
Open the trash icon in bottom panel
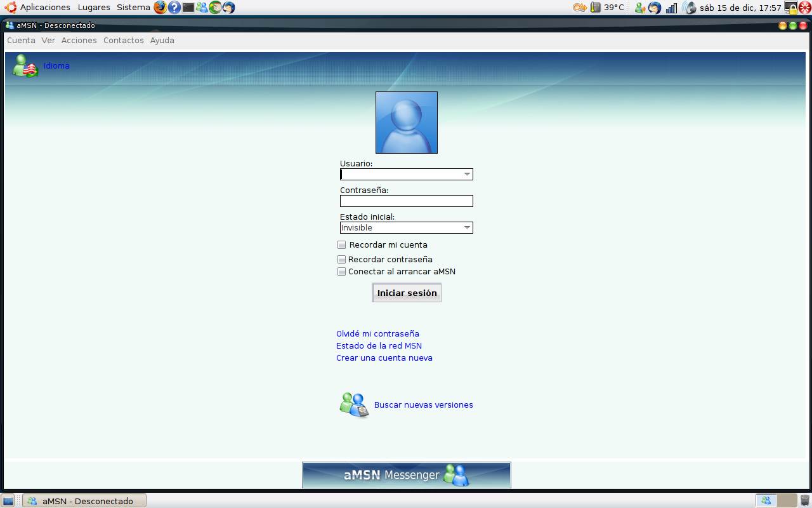[804, 500]
